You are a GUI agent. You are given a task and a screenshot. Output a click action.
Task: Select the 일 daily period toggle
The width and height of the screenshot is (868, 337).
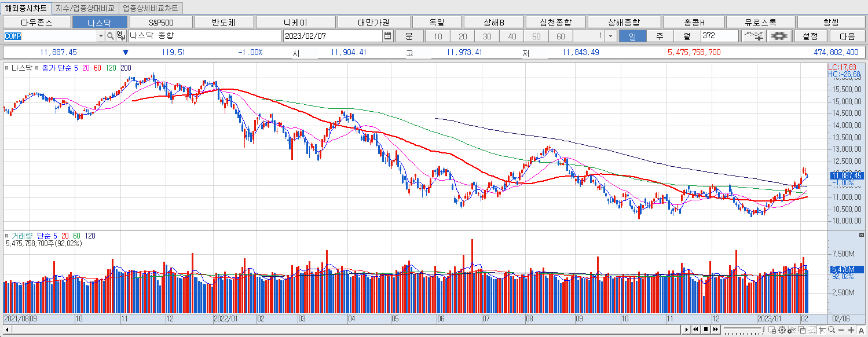[x=632, y=36]
